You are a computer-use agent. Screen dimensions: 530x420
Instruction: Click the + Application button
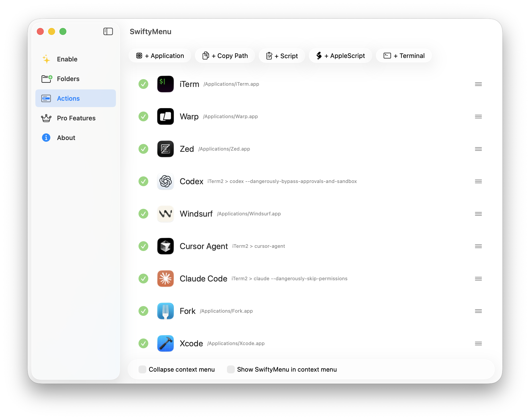click(160, 56)
